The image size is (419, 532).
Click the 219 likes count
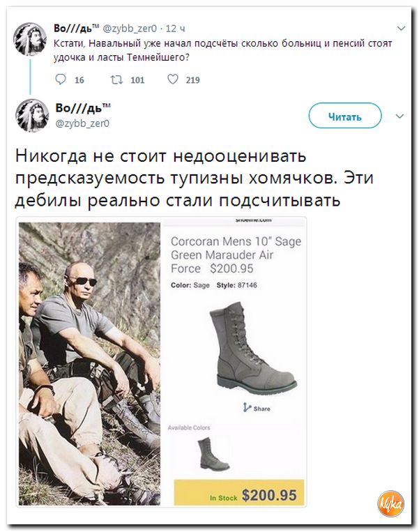click(192, 80)
